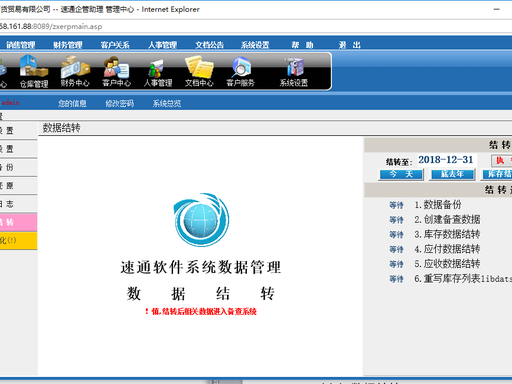Click step 3. 库存数据结转
The width and height of the screenshot is (512, 384).
pyautogui.click(x=447, y=234)
